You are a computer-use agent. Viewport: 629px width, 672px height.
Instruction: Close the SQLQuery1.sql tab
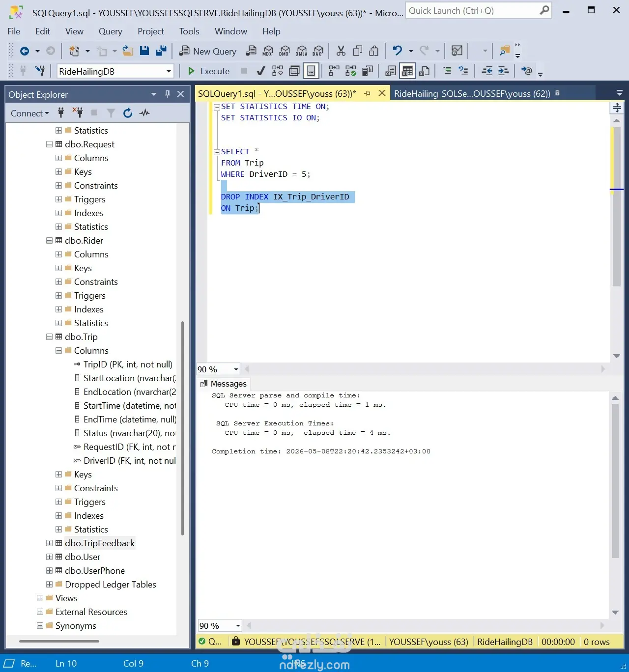click(x=382, y=93)
